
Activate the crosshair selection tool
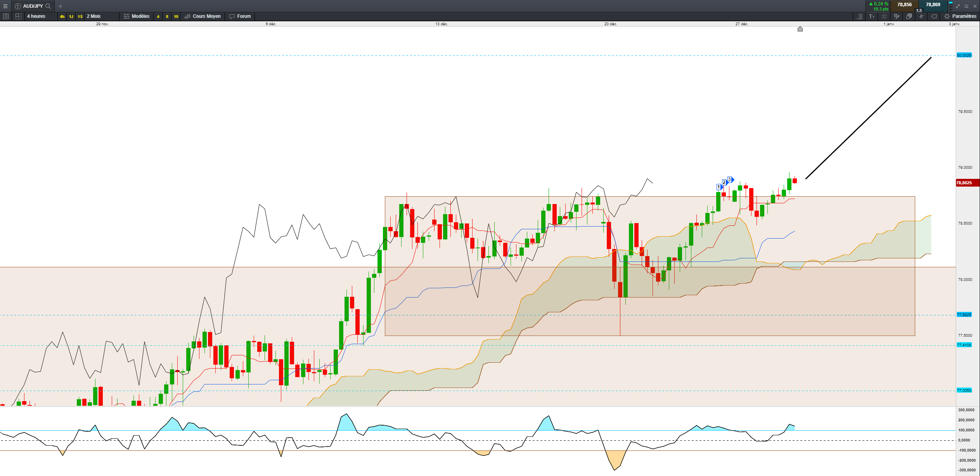884,16
